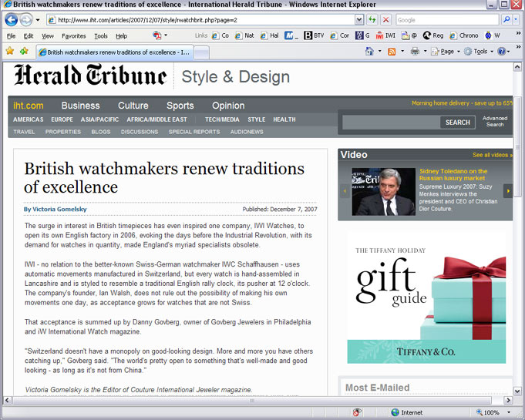Open the BTV link in Links bar
Image resolution: width=525 pixels, height=420 pixels.
pos(314,35)
